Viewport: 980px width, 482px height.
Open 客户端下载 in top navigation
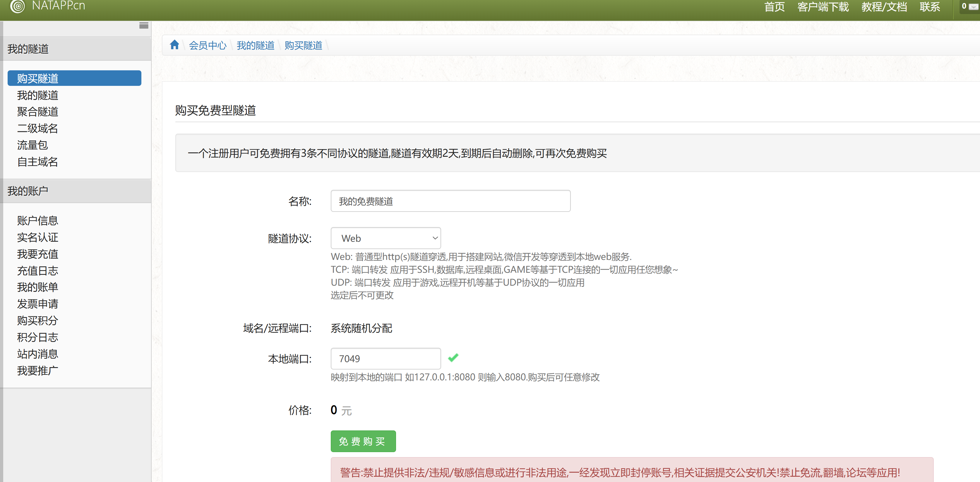[x=823, y=7]
